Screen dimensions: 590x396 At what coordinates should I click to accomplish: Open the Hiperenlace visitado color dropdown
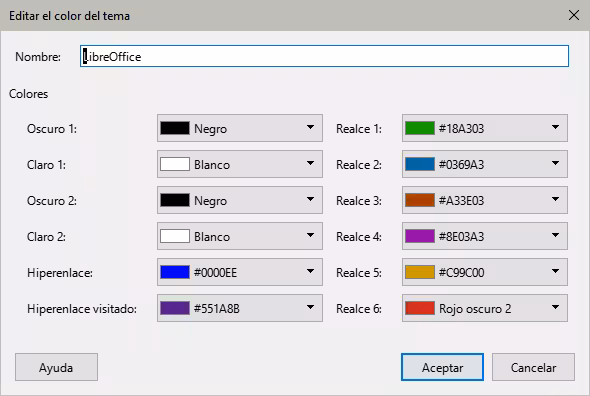[x=240, y=308]
